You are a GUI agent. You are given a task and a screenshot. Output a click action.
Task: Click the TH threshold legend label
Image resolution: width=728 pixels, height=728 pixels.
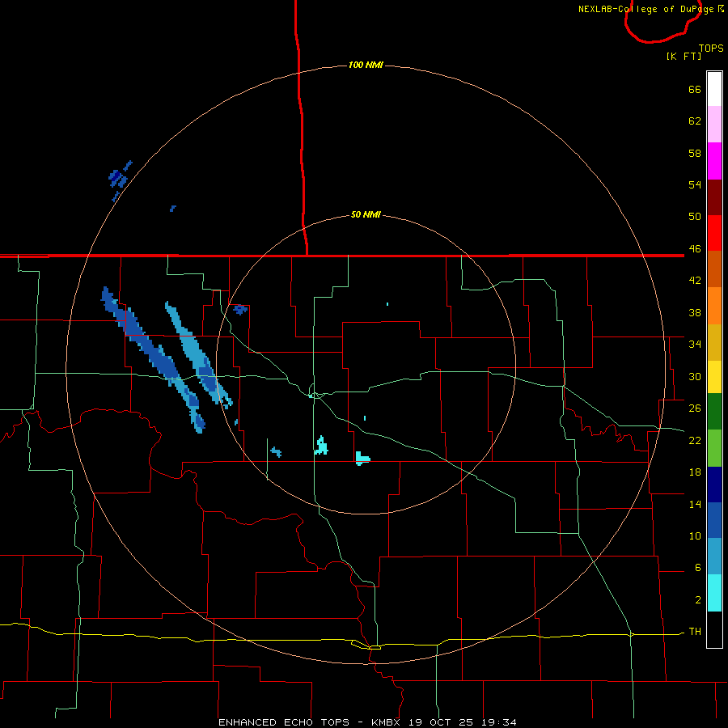[x=695, y=632]
